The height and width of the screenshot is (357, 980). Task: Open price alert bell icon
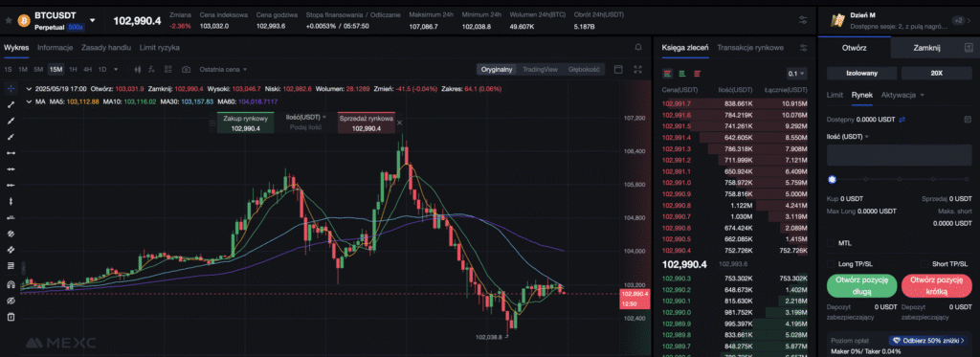click(x=638, y=48)
